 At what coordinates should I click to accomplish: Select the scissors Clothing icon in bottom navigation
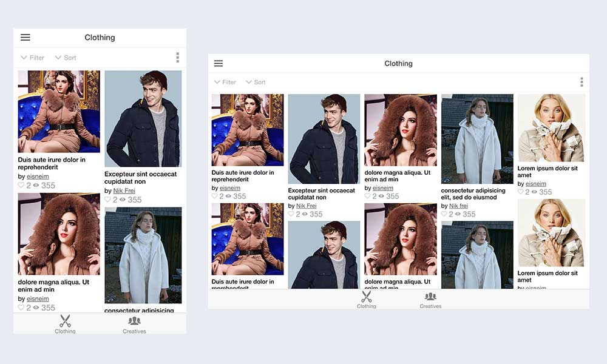coord(65,322)
